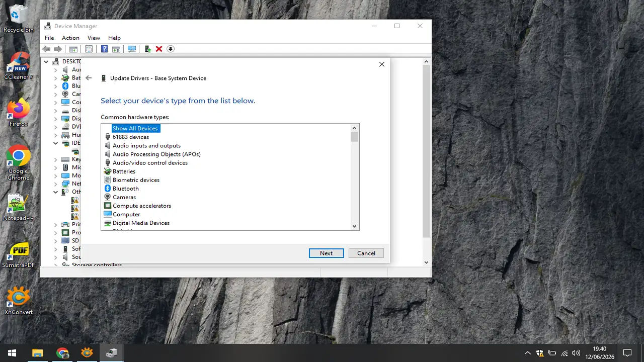Image resolution: width=644 pixels, height=362 pixels.
Task: Click the up arrow of Device Manager tree scrollbar
Action: pos(427,62)
